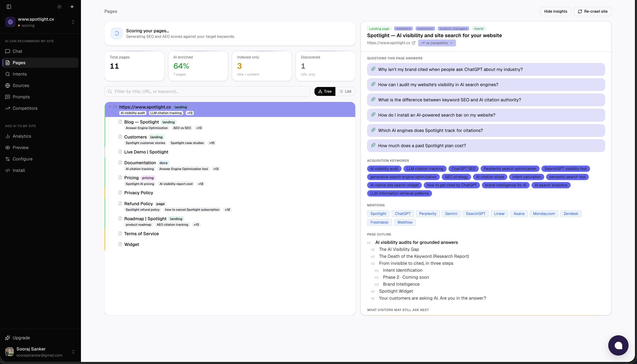Open the Sources menu item
This screenshot has height=364, width=637.
(x=21, y=86)
